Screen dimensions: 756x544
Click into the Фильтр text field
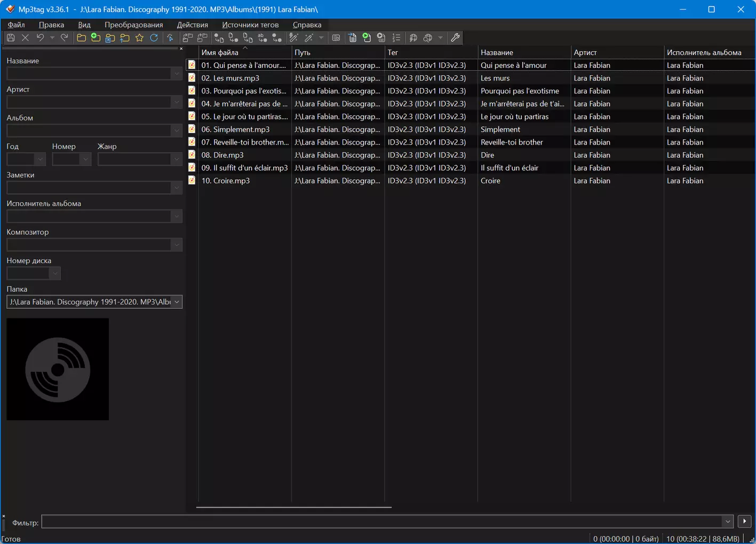[x=382, y=522]
